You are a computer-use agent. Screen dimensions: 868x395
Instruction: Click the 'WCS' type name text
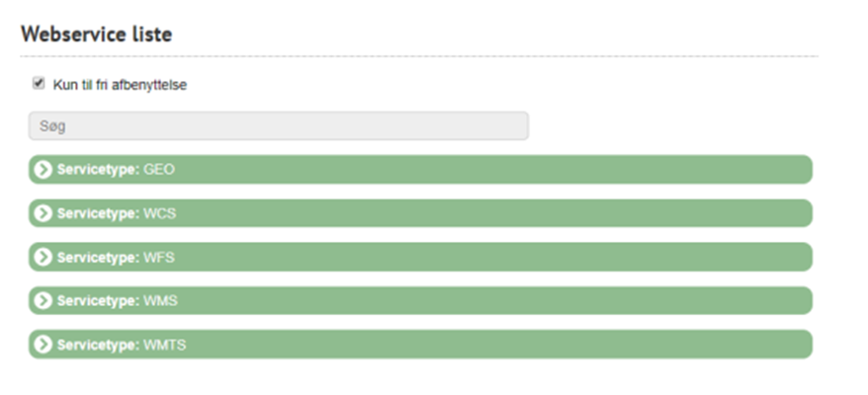[x=160, y=213]
